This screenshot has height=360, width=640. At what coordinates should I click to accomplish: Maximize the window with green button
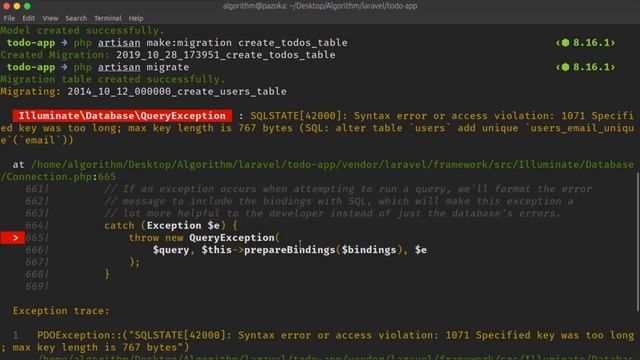coord(27,6)
